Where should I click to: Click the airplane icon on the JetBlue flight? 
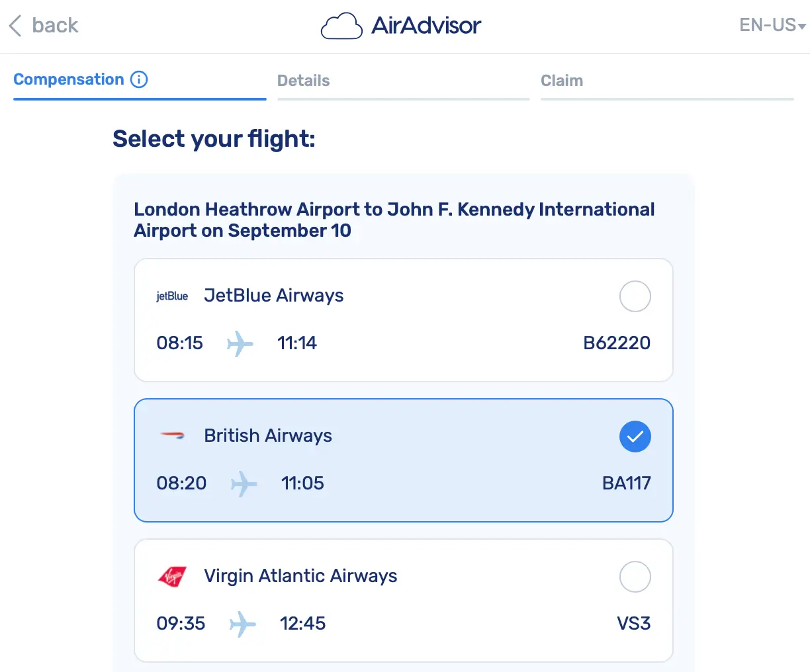point(240,343)
